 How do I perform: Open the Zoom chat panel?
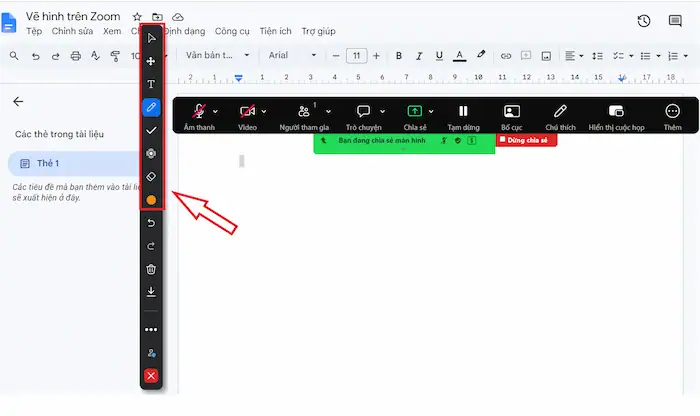point(363,116)
